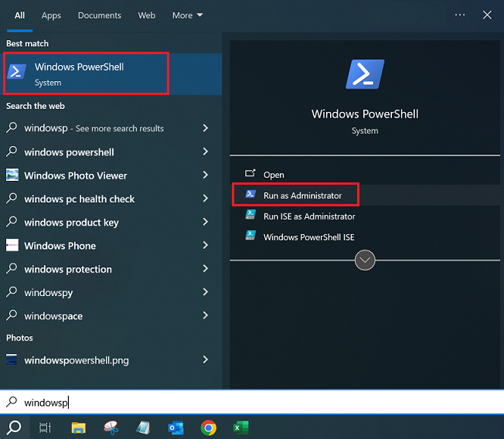Click the Windows Photo Viewer thumbnail icon
The image size is (504, 439).
12,175
